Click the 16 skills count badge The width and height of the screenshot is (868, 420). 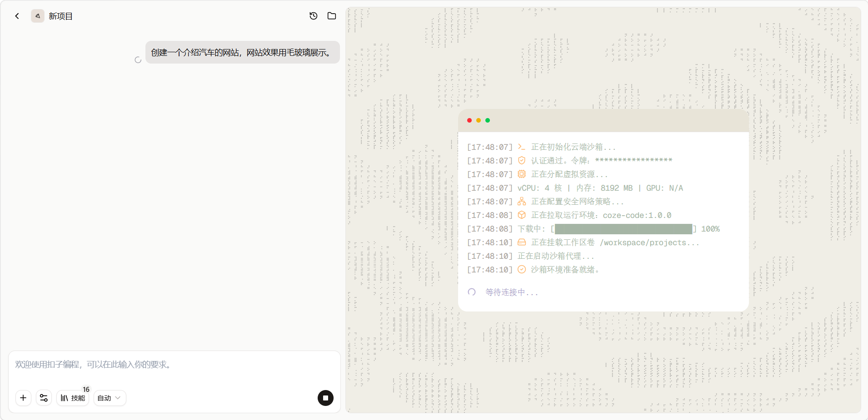86,390
